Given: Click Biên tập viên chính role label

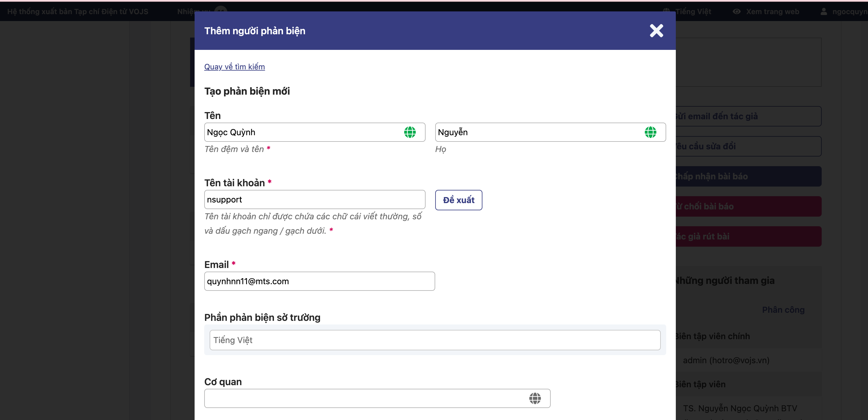Looking at the screenshot, I should pyautogui.click(x=713, y=336).
